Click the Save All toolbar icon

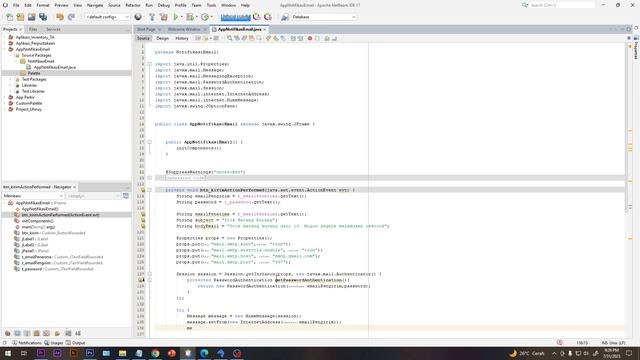pyautogui.click(x=43, y=17)
